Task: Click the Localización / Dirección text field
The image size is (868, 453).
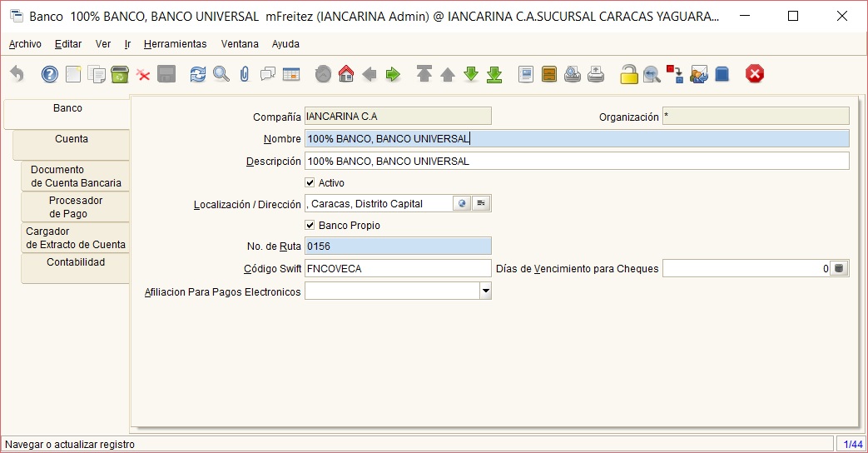Action: [x=379, y=203]
